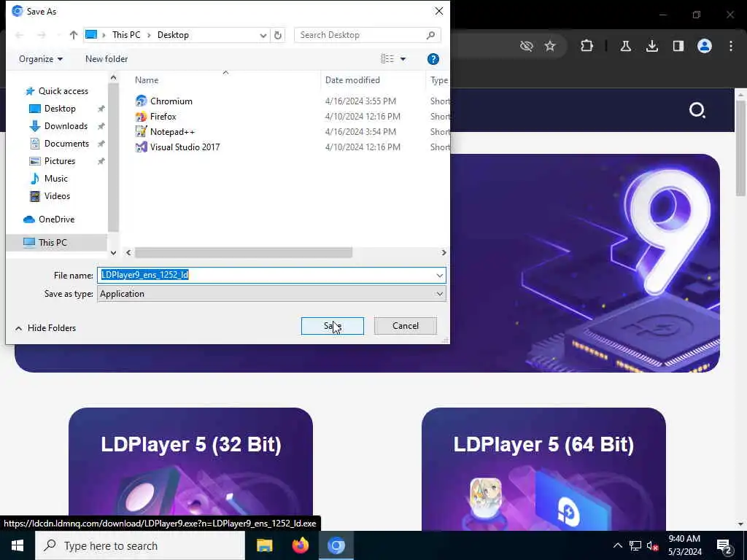Screen dimensions: 747x560
Task: Click Chrome bookmark star icon
Action: click(550, 46)
